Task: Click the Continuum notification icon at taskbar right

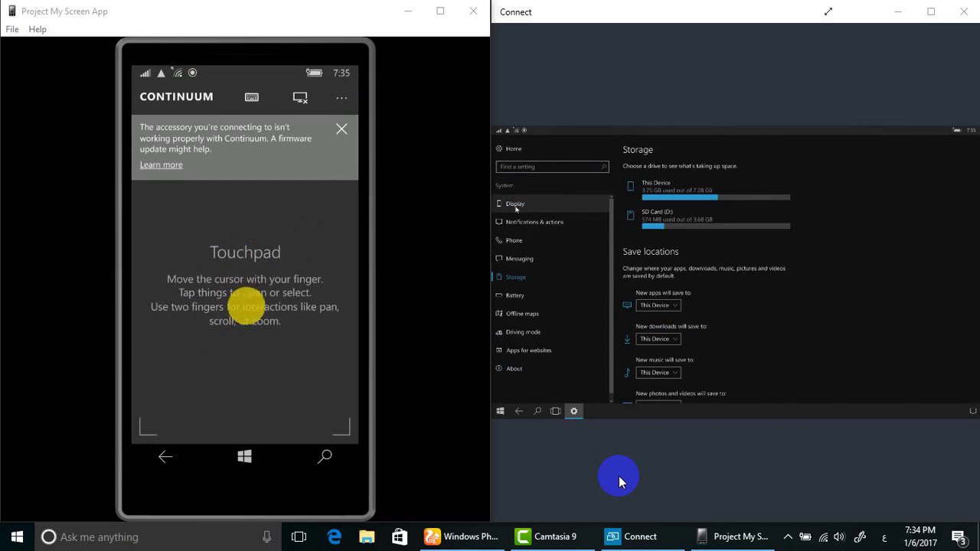Action: point(973,411)
